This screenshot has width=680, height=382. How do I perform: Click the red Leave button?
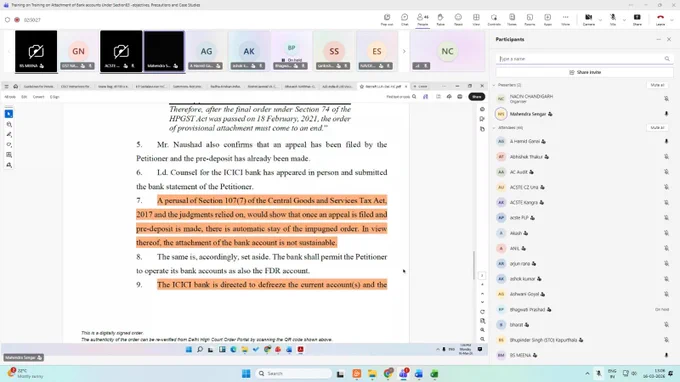(660, 19)
